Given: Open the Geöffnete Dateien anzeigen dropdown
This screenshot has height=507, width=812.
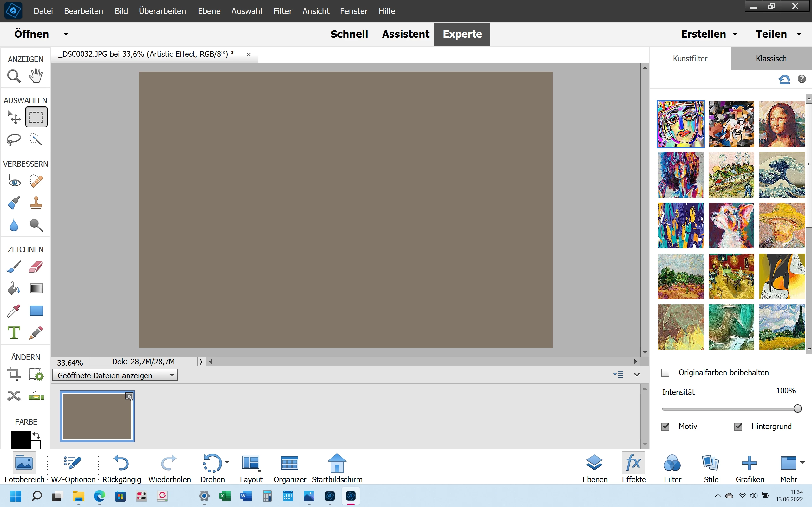Looking at the screenshot, I should tap(115, 375).
